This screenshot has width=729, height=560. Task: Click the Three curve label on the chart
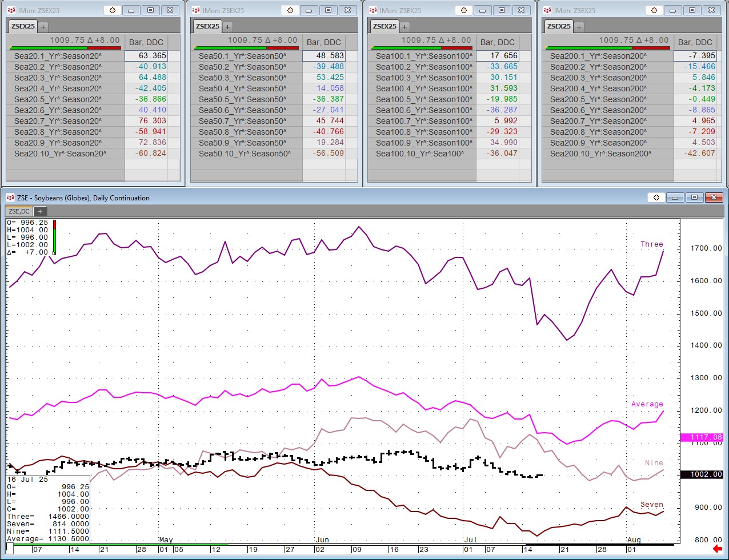[x=651, y=244]
